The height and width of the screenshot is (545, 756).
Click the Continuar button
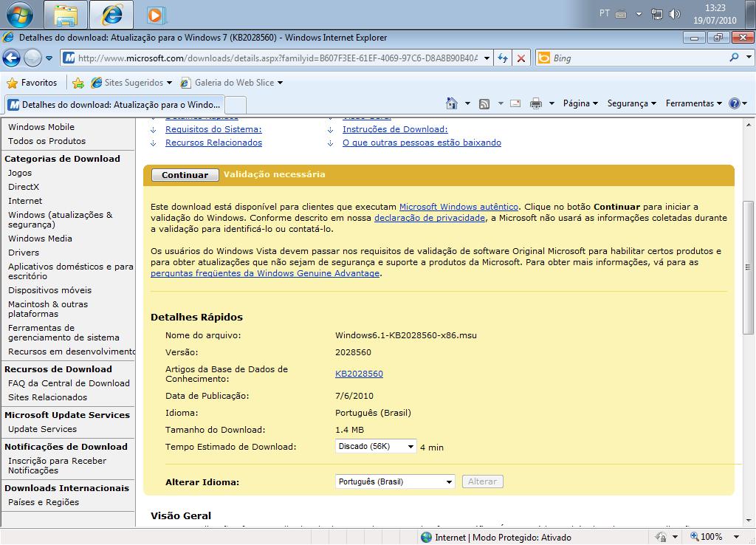click(x=185, y=175)
